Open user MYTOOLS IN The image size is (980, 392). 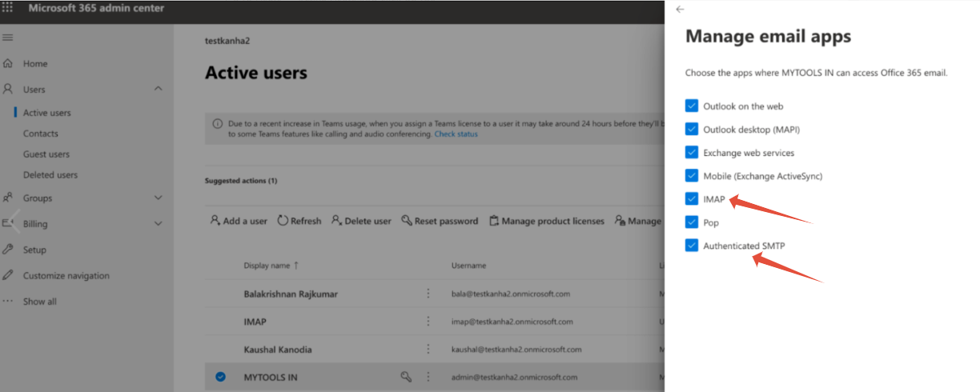click(x=271, y=377)
